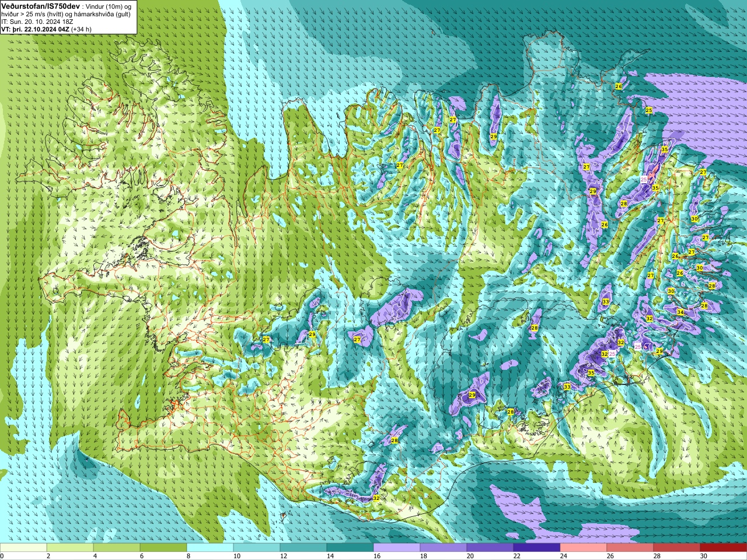Choose the 10–12 m/s legend swatch

pos(257,547)
